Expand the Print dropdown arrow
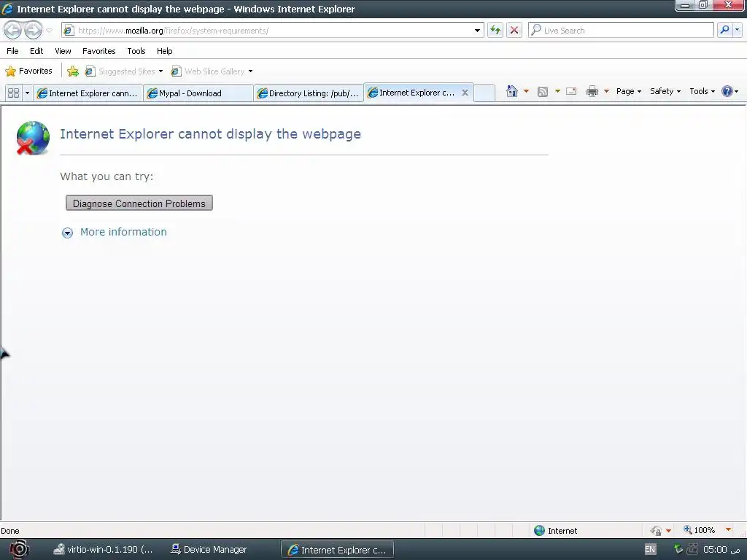The image size is (747, 560). tap(606, 91)
